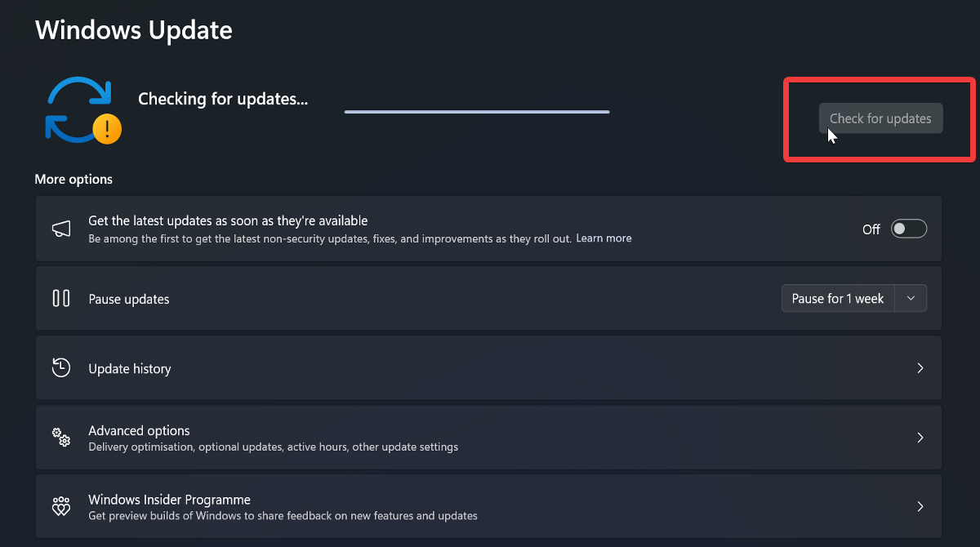
Task: Click the megaphone icon beside latest updates option
Action: pos(61,229)
